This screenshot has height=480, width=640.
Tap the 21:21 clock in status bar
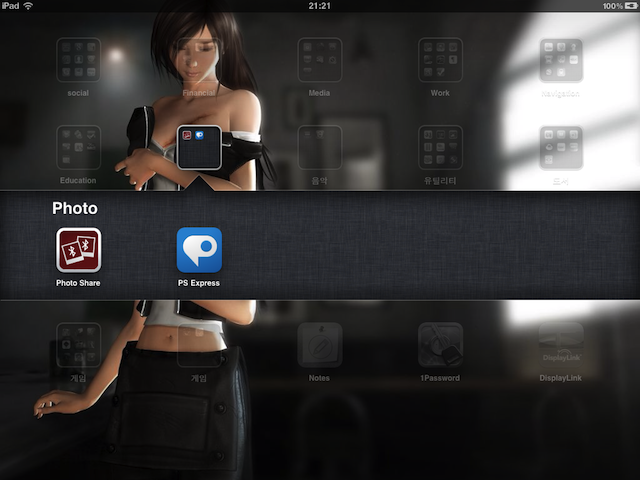point(320,6)
